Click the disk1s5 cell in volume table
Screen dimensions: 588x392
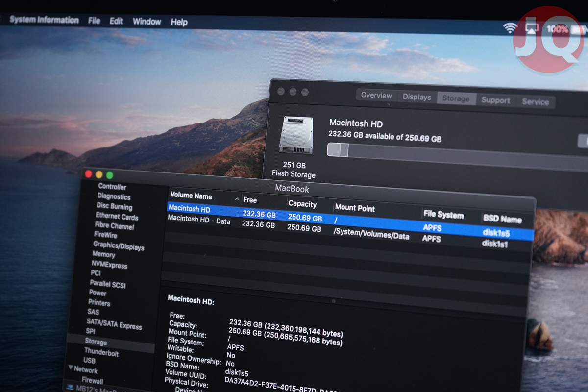(496, 233)
